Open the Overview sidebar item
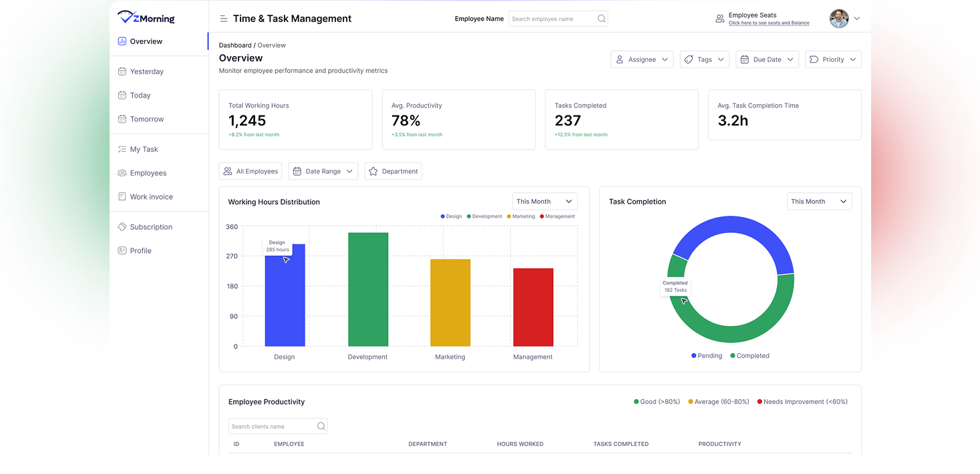Image resolution: width=980 pixels, height=474 pixels. 159,41
